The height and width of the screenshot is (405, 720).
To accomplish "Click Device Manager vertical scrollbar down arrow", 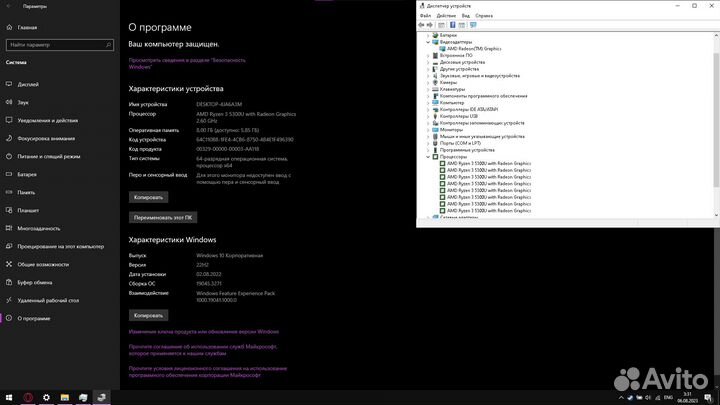I will 716,215.
